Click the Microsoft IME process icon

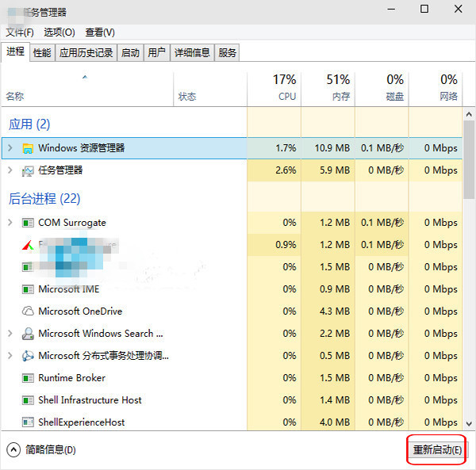(x=28, y=289)
